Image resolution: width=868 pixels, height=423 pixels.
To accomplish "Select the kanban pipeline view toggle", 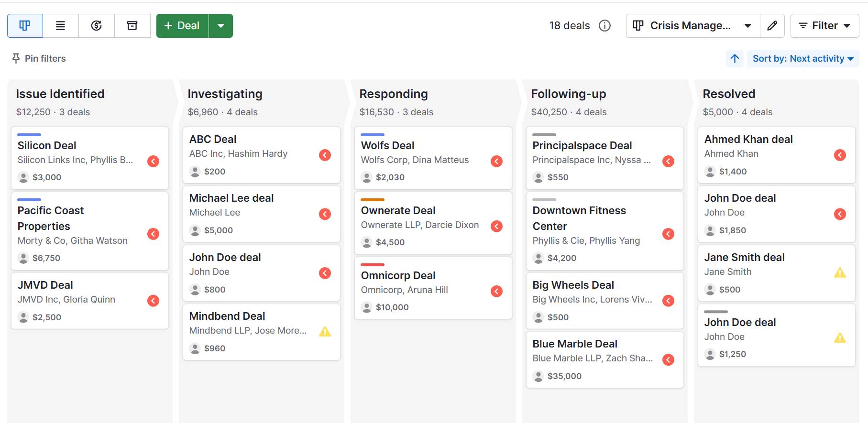I will (25, 26).
